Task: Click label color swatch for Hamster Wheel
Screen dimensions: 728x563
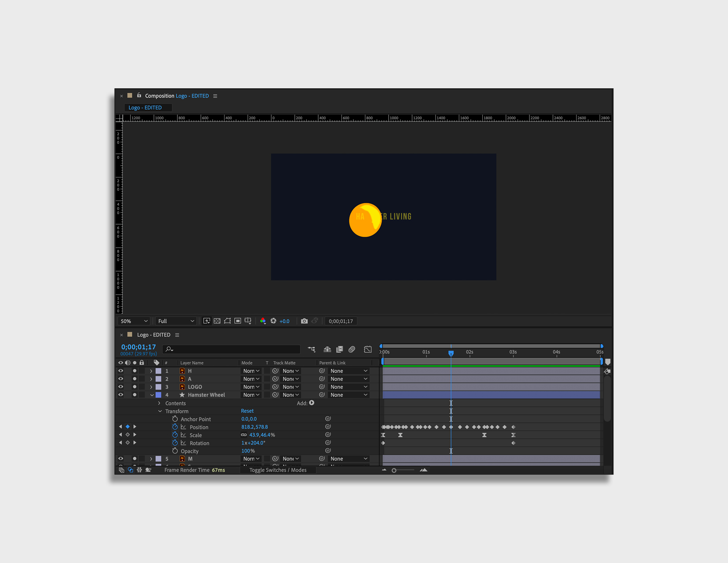Action: click(x=158, y=395)
